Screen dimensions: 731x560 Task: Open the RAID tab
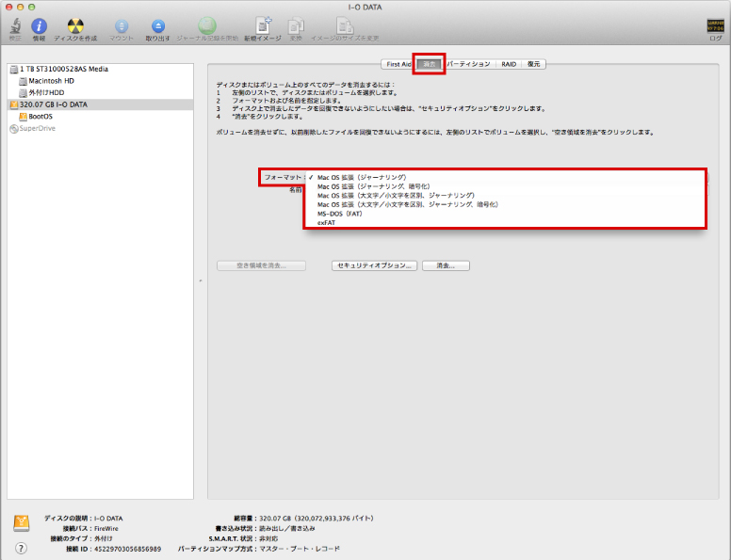[508, 64]
